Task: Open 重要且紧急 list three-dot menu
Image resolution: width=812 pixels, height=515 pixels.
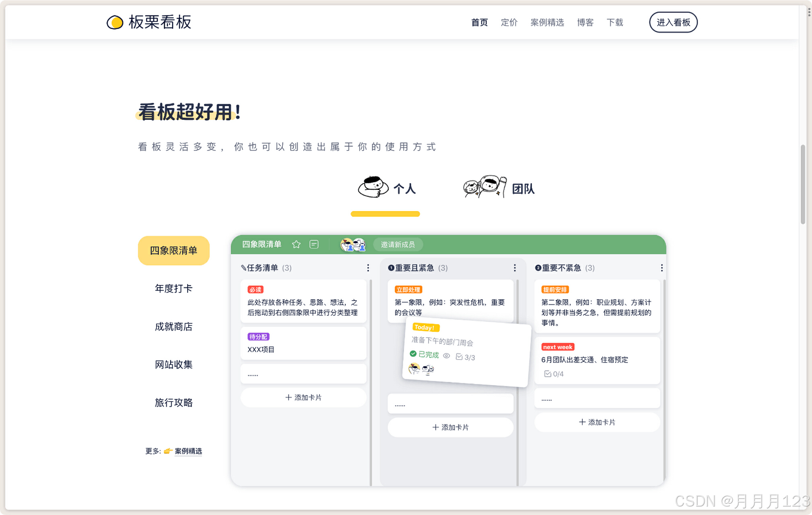Action: (515, 268)
